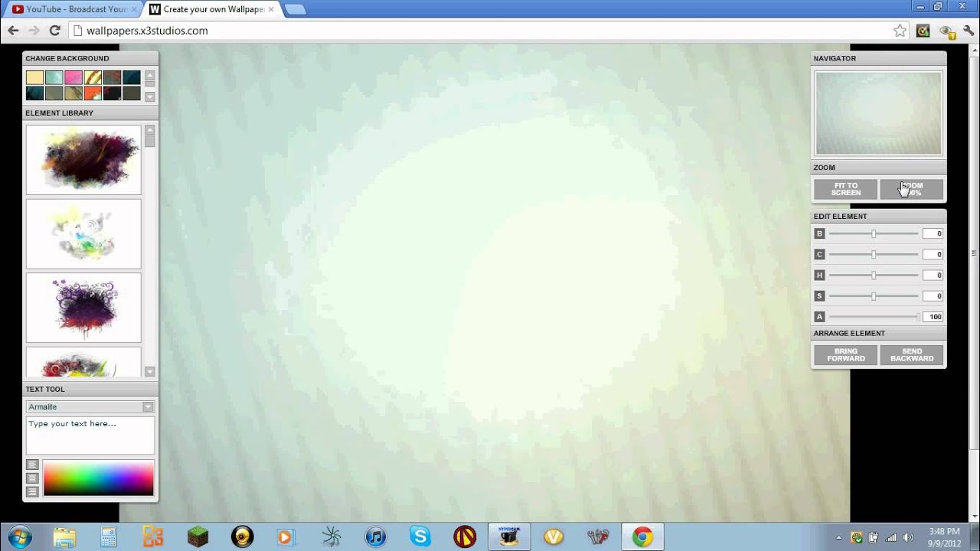Click the volume icon in system tray
This screenshot has height=551, width=980.
click(908, 537)
